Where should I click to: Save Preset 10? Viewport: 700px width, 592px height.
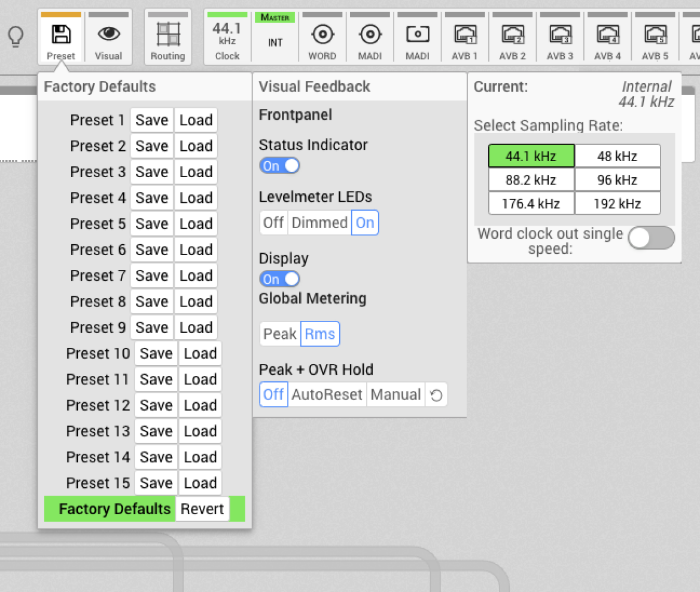tap(156, 353)
